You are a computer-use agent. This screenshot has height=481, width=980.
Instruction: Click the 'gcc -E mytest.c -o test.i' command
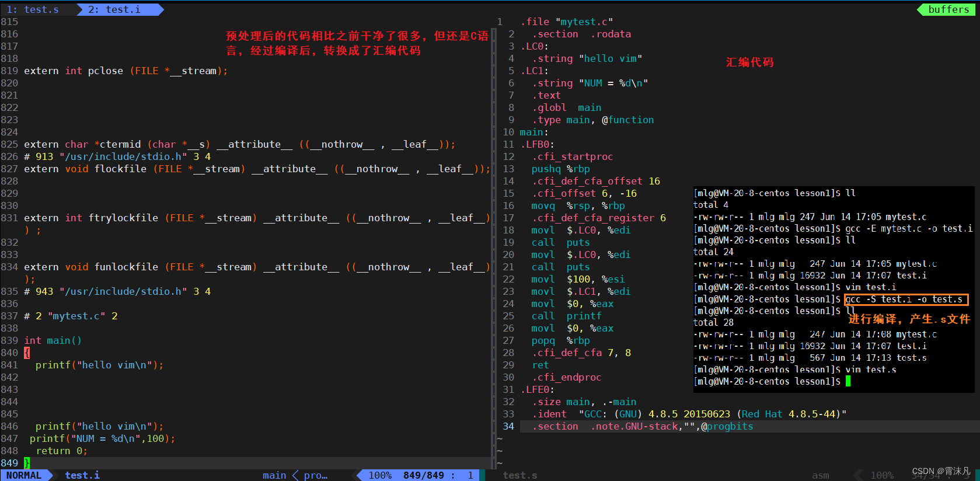(909, 229)
